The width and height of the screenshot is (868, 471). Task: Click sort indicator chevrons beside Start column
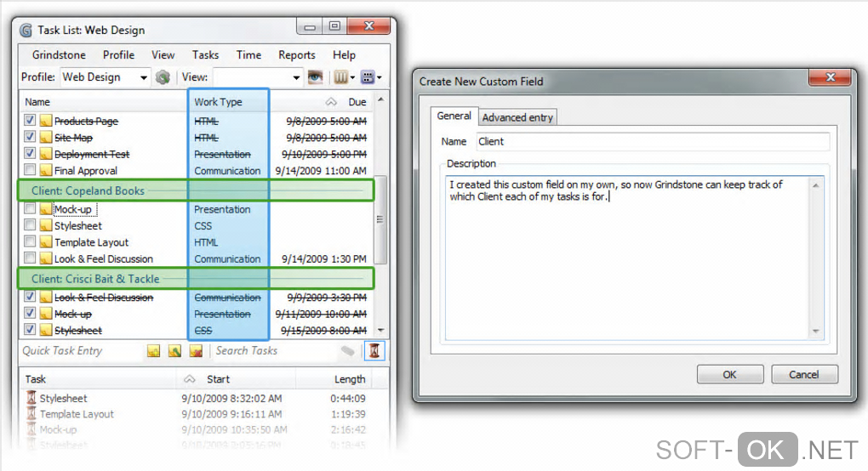point(189,378)
